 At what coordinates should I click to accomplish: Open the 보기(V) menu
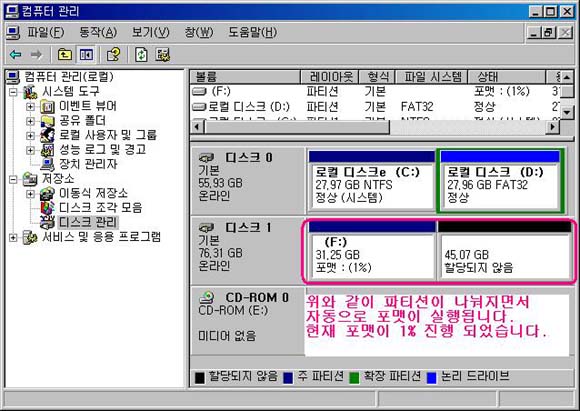point(151,33)
